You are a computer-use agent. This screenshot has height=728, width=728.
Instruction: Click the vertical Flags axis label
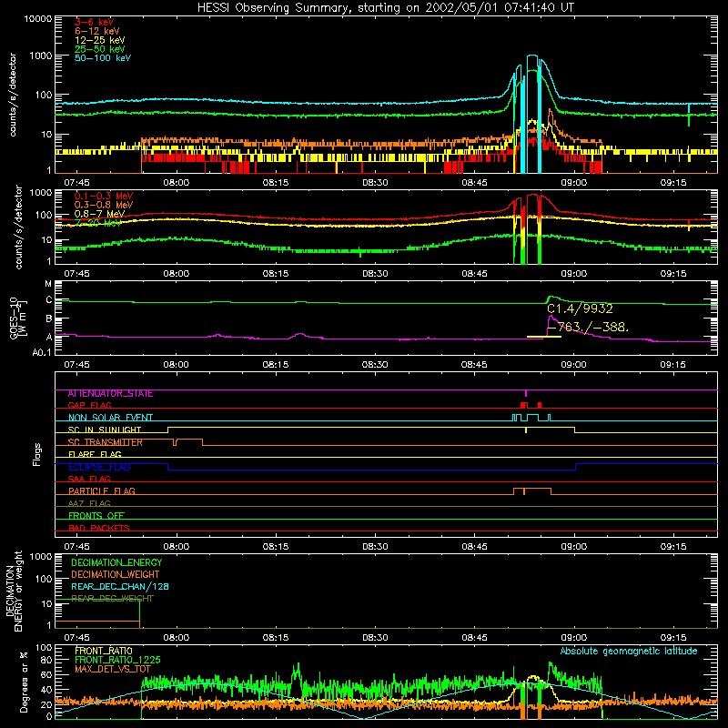[x=36, y=454]
